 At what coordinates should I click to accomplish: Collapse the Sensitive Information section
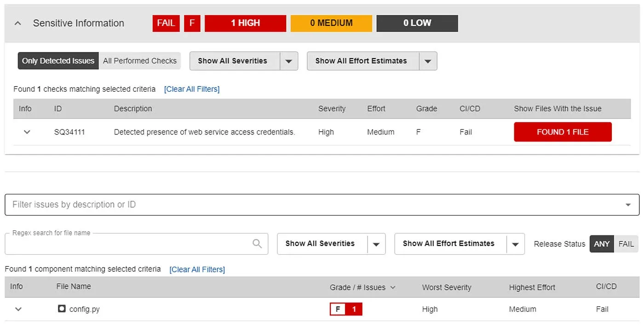coord(17,23)
